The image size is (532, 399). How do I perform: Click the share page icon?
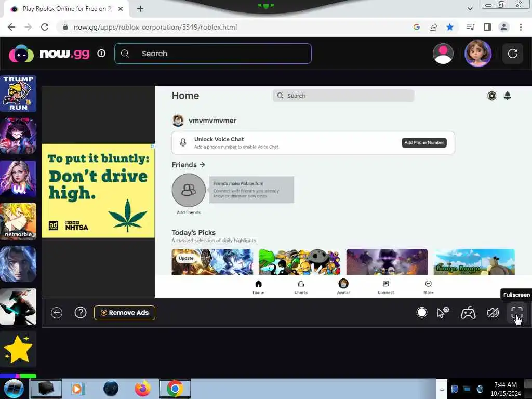pos(433,27)
